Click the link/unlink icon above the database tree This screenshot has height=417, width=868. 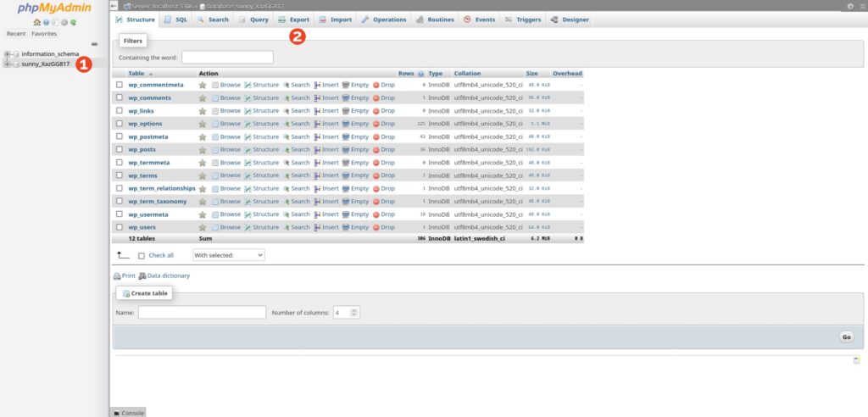pos(94,44)
